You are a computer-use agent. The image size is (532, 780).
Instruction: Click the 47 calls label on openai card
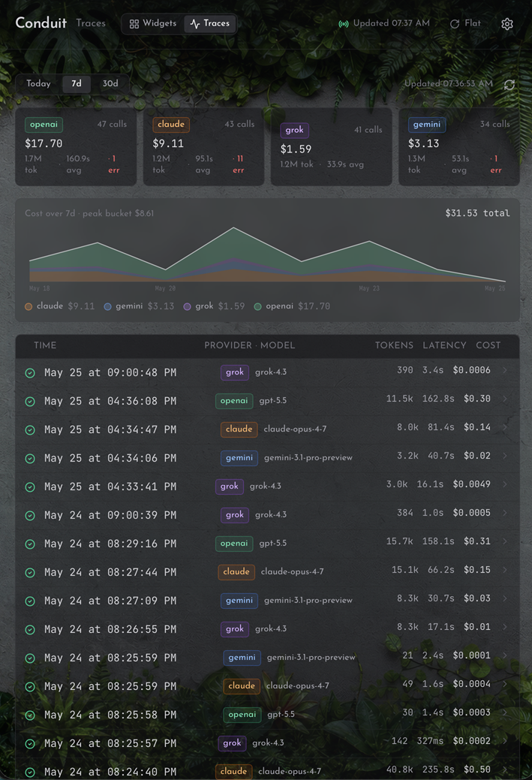112,125
